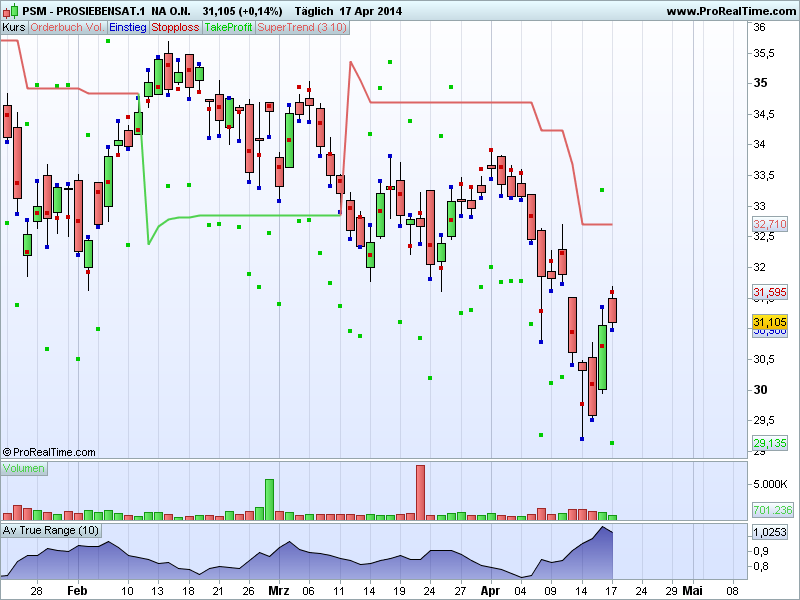Click the 0,9 ATR axis label
The height and width of the screenshot is (600, 800).
pyautogui.click(x=761, y=551)
